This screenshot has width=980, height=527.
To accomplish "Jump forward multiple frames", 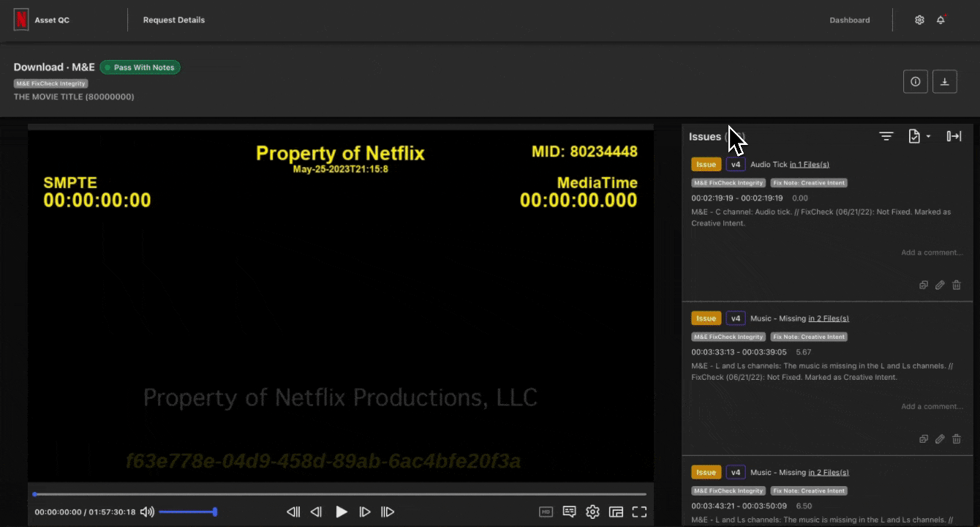I will coord(388,512).
